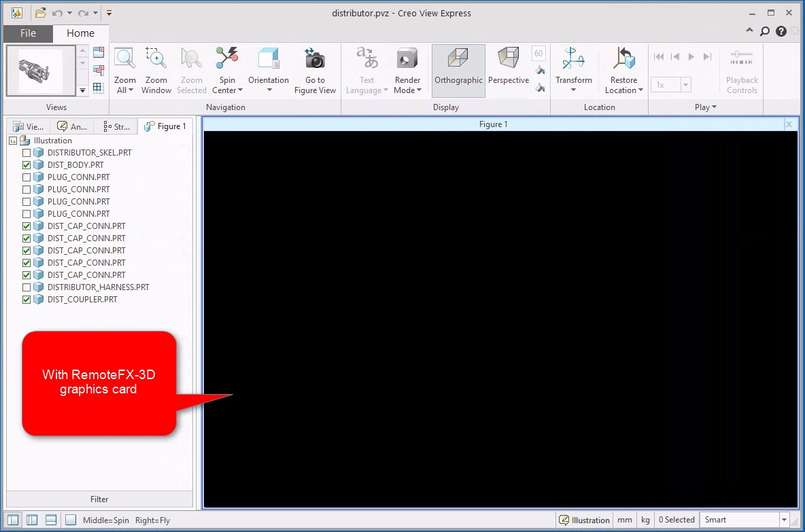Check the DISTRIBUTOR_HARNESS.PRT checkbox
Viewport: 805px width, 532px height.
click(27, 287)
